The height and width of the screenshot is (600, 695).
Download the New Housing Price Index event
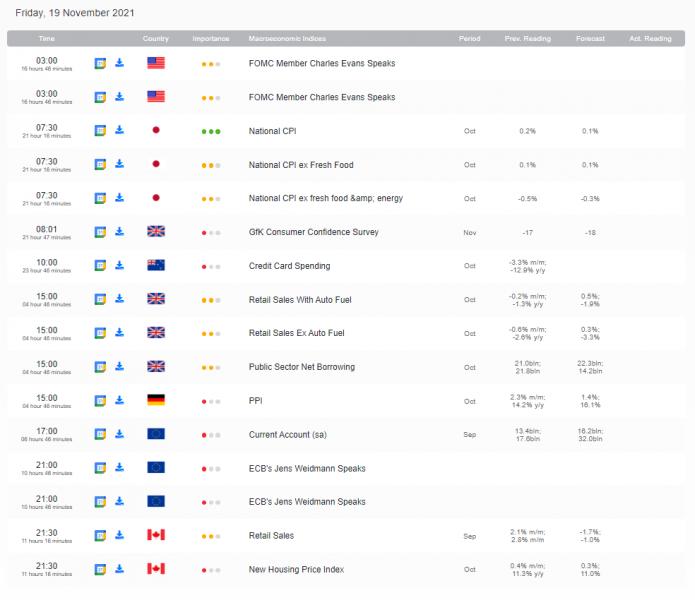[x=119, y=569]
